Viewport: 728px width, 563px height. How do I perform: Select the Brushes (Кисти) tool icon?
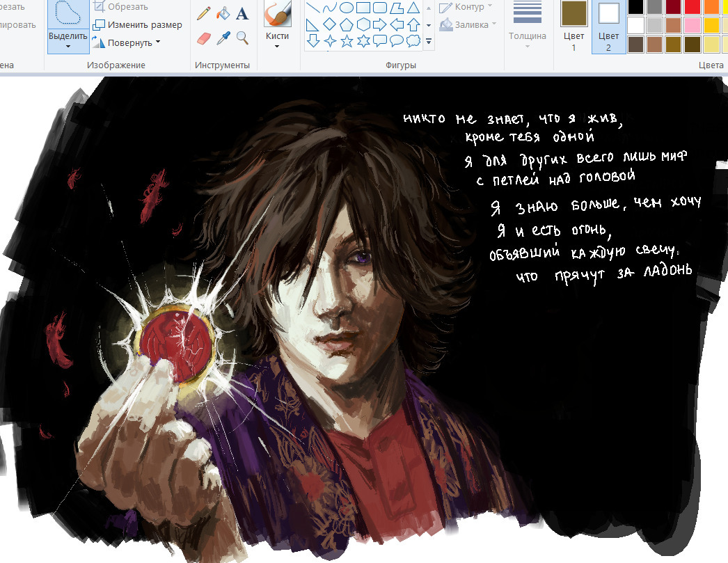pyautogui.click(x=277, y=14)
